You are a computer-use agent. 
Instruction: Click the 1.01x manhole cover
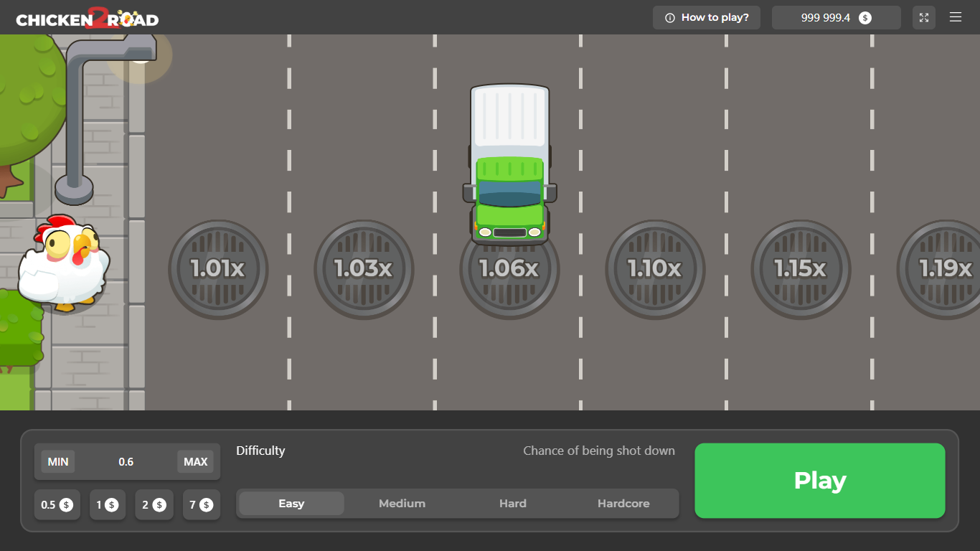click(x=218, y=269)
